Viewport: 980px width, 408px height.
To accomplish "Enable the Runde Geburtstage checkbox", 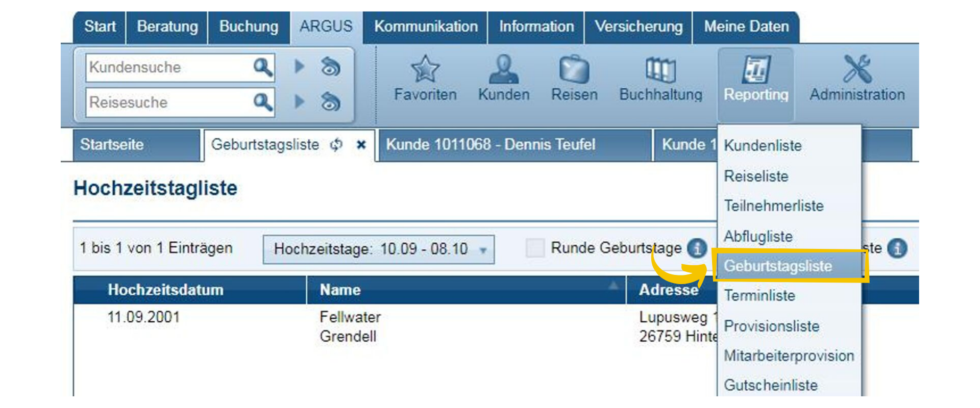I will pyautogui.click(x=535, y=248).
